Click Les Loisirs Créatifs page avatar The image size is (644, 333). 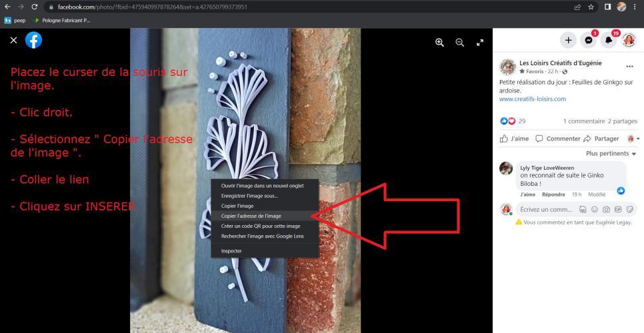pyautogui.click(x=507, y=67)
